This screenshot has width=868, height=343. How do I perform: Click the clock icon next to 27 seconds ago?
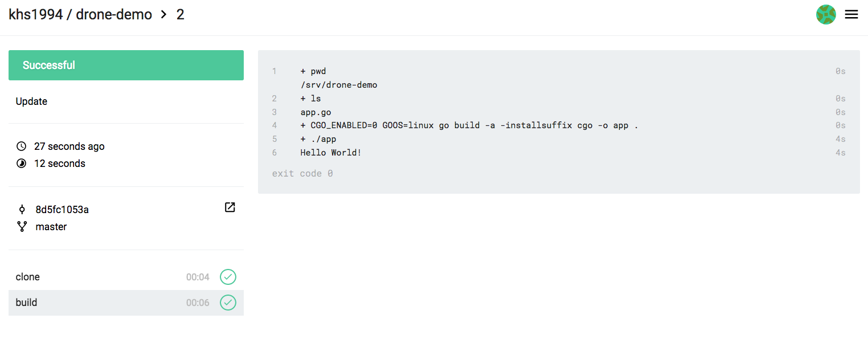click(x=21, y=146)
